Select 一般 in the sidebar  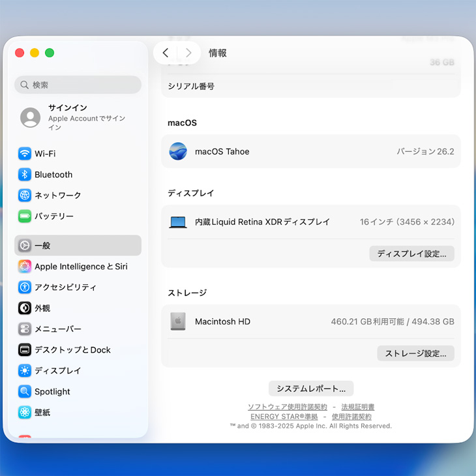[x=78, y=246]
